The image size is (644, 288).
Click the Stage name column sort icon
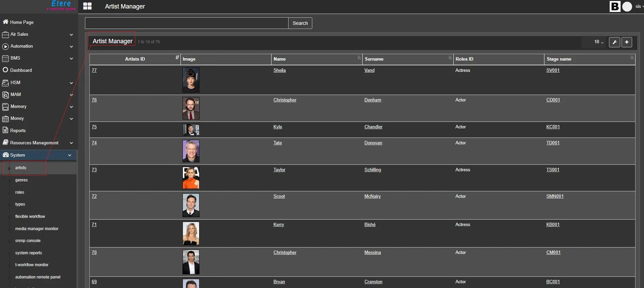pos(632,58)
